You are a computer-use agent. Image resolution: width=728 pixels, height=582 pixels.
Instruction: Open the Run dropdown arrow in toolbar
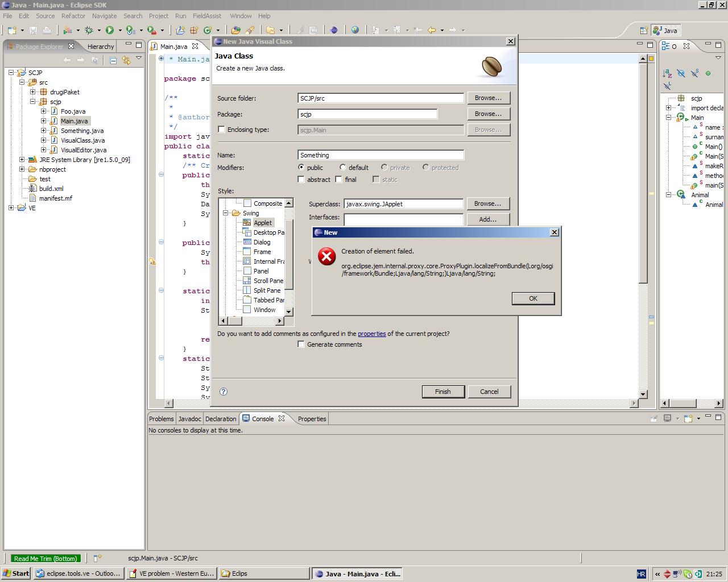(119, 31)
